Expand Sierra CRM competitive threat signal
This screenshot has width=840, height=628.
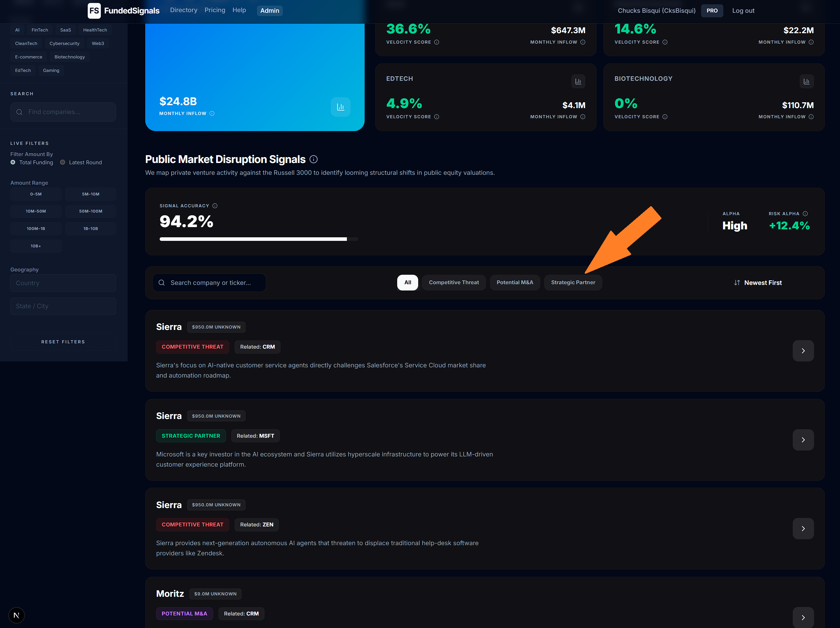tap(803, 351)
